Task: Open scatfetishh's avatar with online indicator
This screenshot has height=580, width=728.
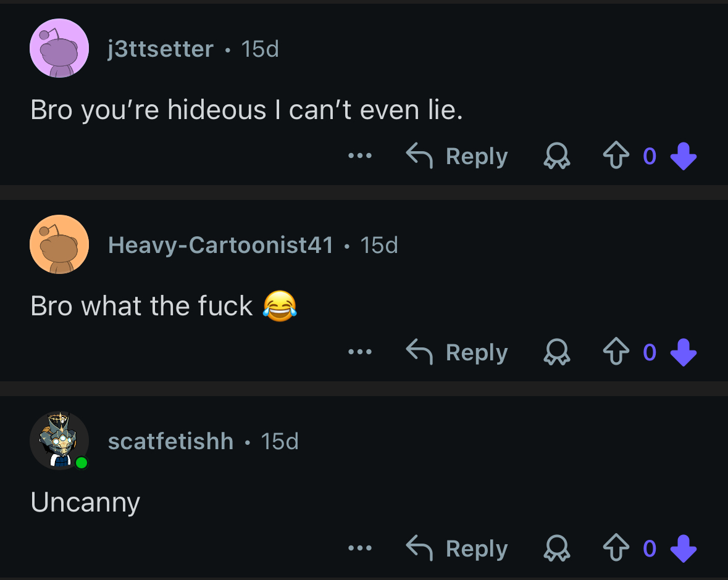Action: (59, 441)
